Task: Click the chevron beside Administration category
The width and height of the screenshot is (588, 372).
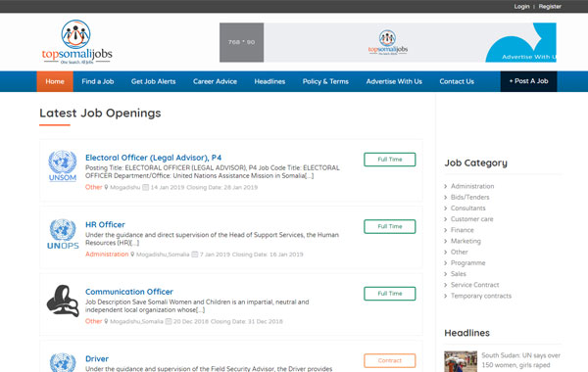Action: click(446, 186)
